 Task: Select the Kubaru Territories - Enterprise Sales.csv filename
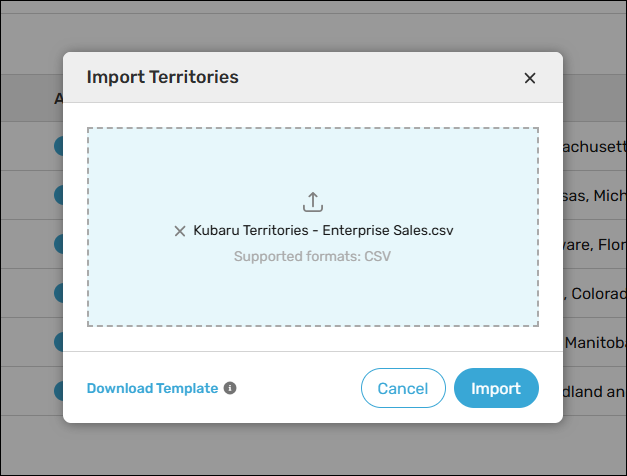pos(323,231)
